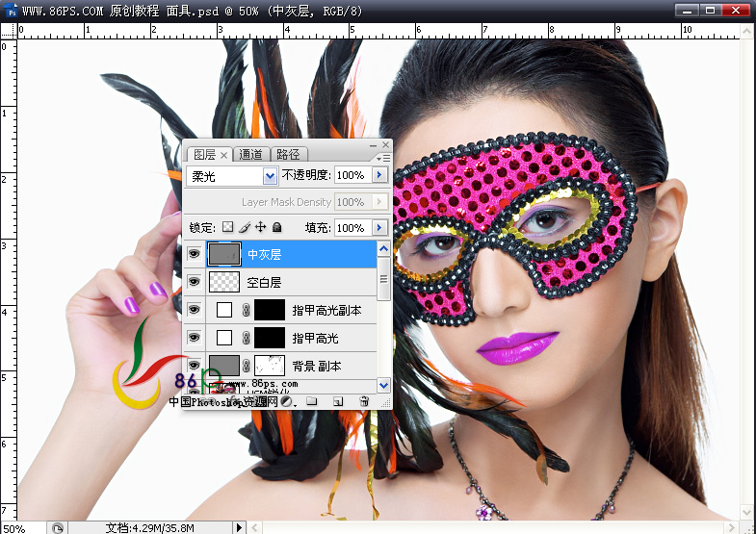Viewport: 756px width, 534px height.
Task: Hide the 中灰层 layer using its eye
Action: pos(194,254)
